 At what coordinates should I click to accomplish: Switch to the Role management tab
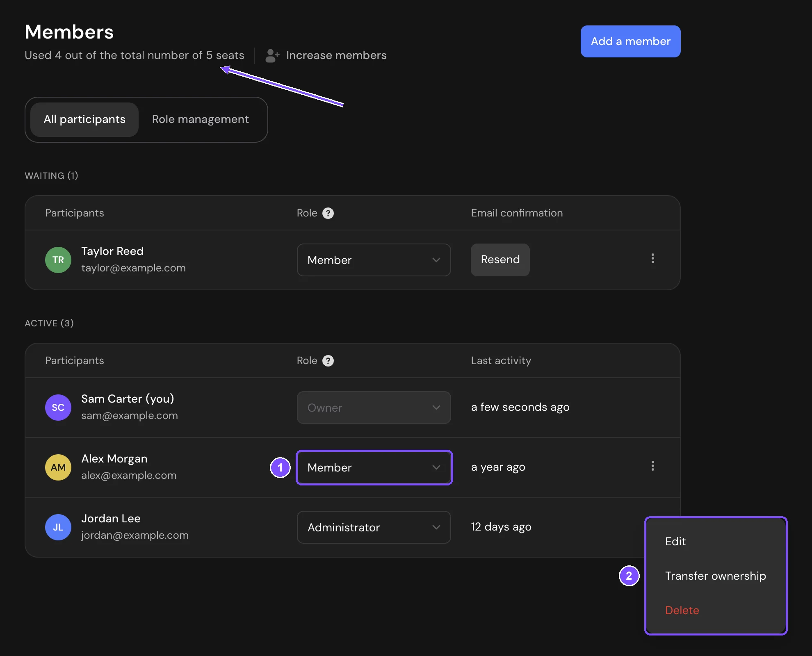click(201, 119)
